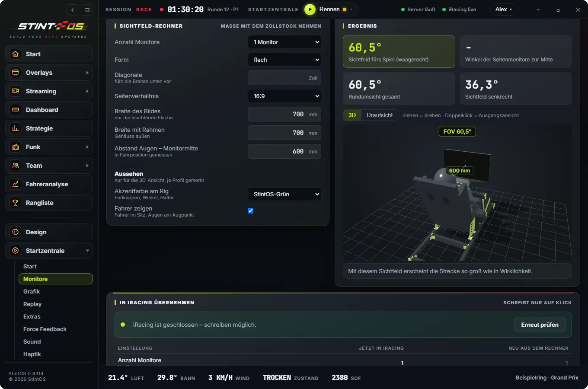Open the Form dropdown showing flach
This screenshot has height=389, width=588.
(x=284, y=60)
